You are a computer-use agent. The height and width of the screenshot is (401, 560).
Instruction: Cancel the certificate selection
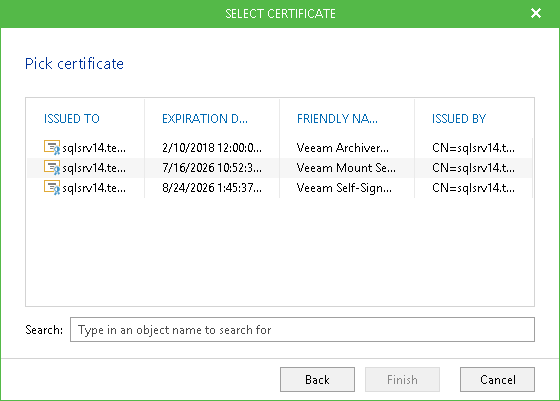click(498, 380)
